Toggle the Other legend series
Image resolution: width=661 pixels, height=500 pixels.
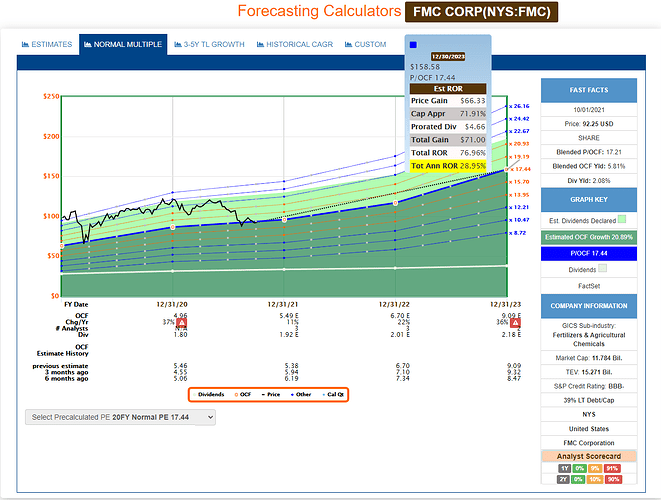(301, 395)
